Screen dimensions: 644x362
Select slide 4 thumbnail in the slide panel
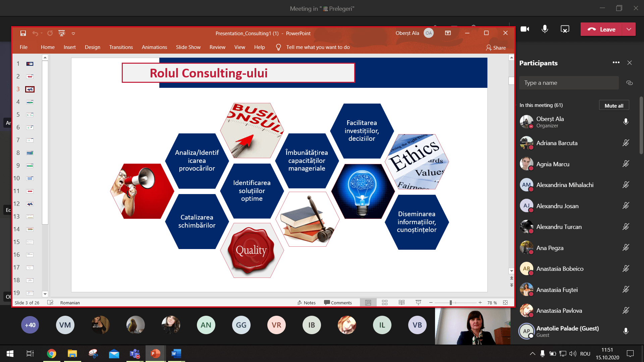30,102
